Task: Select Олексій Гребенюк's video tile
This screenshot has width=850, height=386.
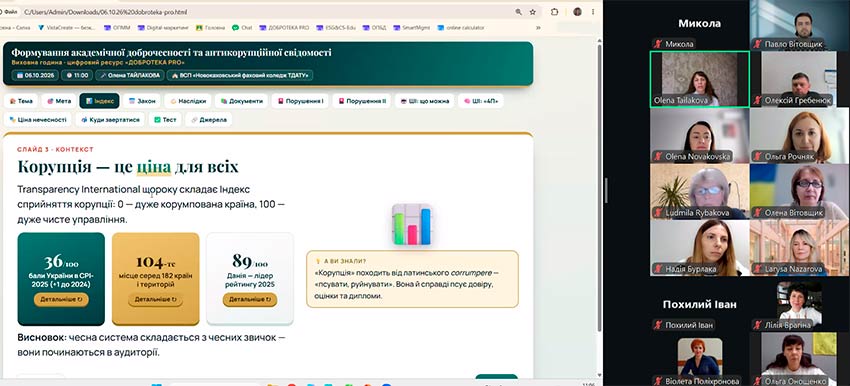Action: pyautogui.click(x=799, y=80)
